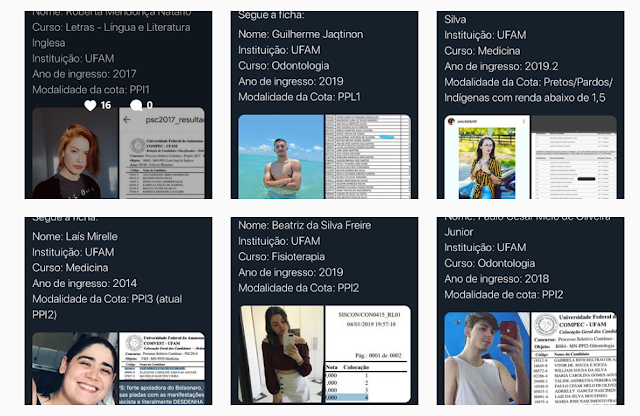Open the Fisioterapia post
This screenshot has width=640, height=416.
(324, 311)
